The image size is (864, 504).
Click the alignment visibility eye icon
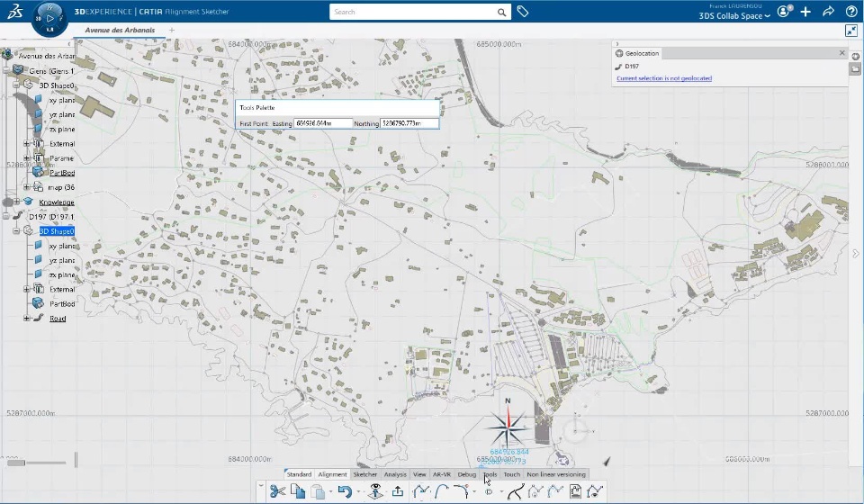pyautogui.click(x=595, y=490)
